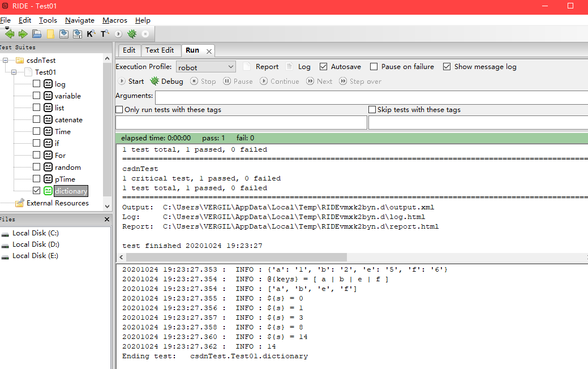Click the Local Disk (E:) drive icon

pyautogui.click(x=5, y=258)
